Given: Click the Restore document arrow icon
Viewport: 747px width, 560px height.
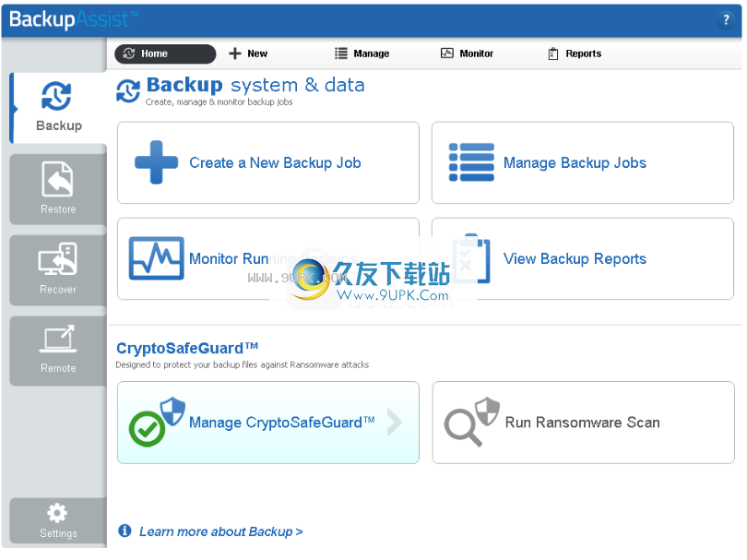Looking at the screenshot, I should coord(58,179).
